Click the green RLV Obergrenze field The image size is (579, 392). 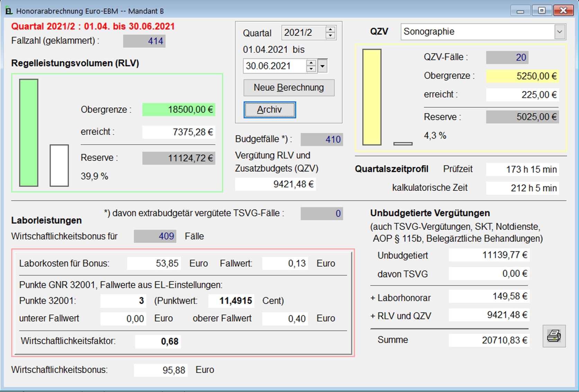pos(179,110)
